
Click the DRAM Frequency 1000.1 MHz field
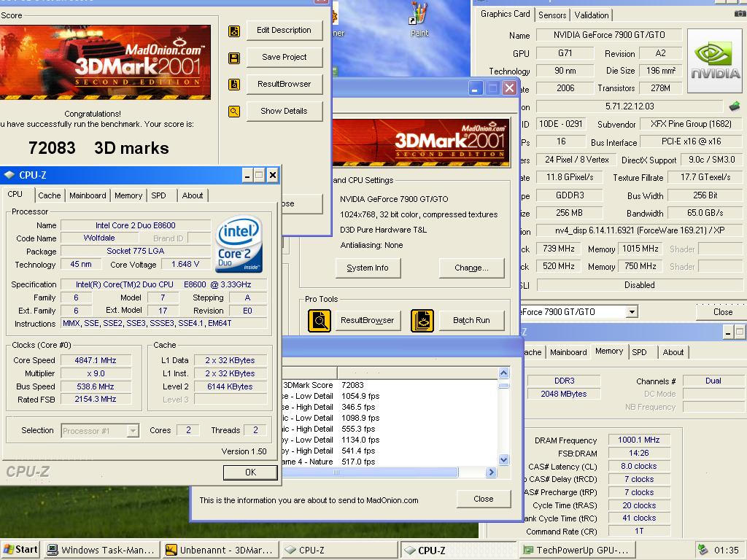[639, 440]
